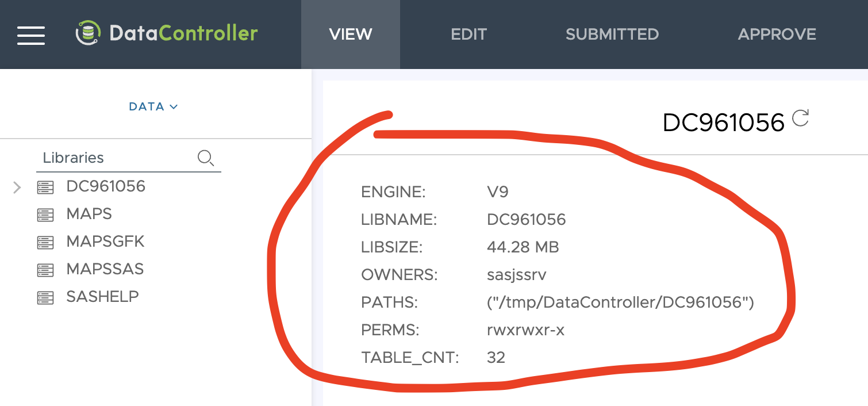Expand the DC961056 library tree node

(x=17, y=187)
